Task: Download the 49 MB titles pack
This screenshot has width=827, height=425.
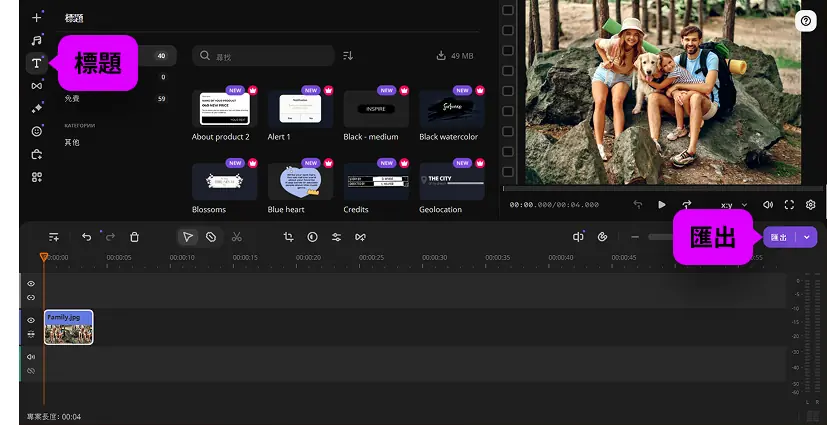Action: click(x=455, y=55)
